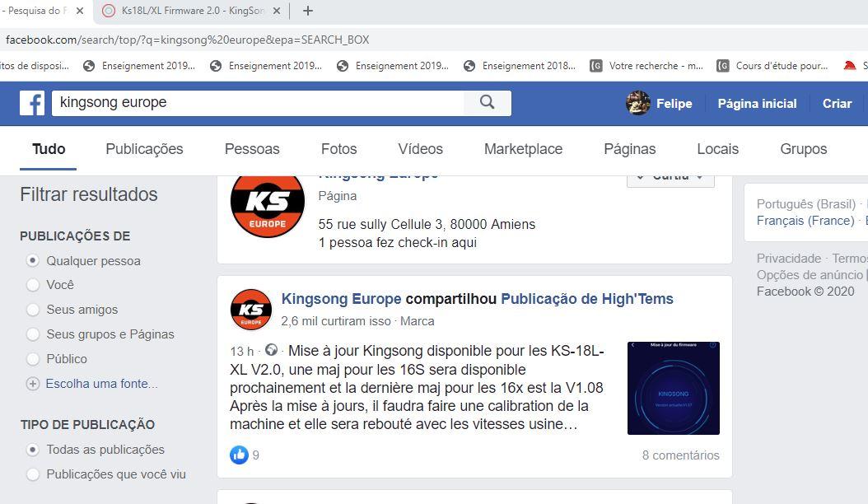Click small KS Europe avatar in post
Image resolution: width=868 pixels, height=504 pixels.
click(x=251, y=310)
